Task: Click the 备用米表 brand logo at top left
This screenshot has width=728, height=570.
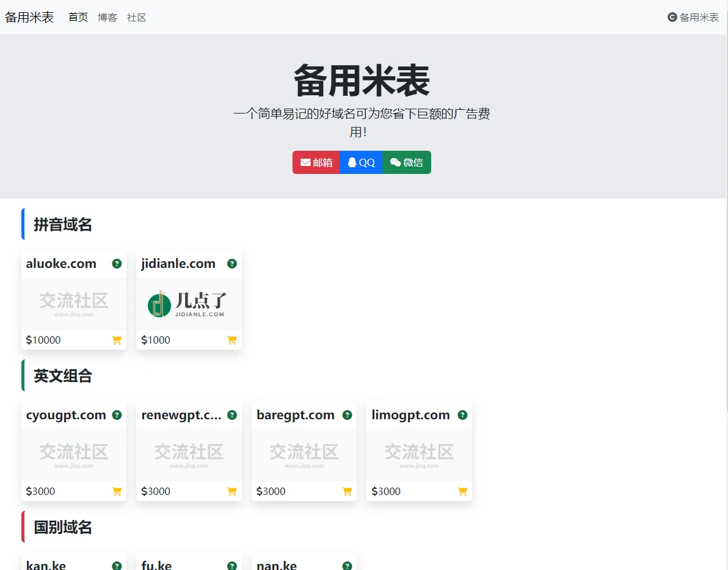Action: click(x=29, y=18)
